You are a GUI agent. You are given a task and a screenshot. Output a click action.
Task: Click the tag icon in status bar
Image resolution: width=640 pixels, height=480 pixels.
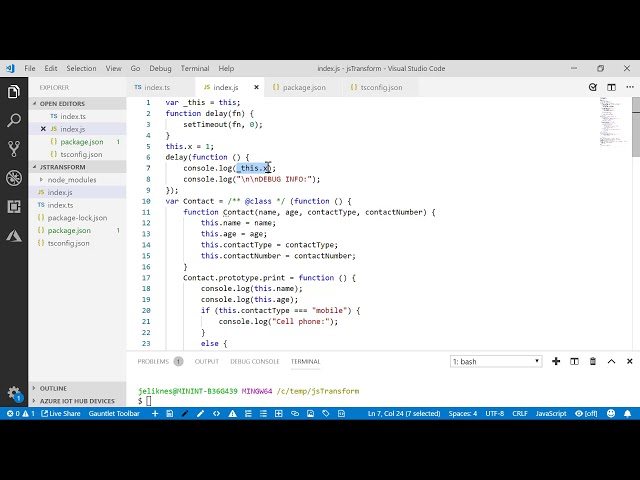[x=326, y=413]
